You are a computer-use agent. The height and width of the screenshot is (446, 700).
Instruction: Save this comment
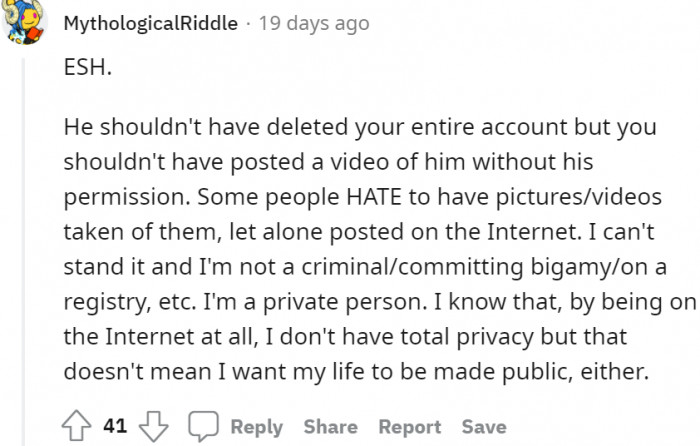484,427
